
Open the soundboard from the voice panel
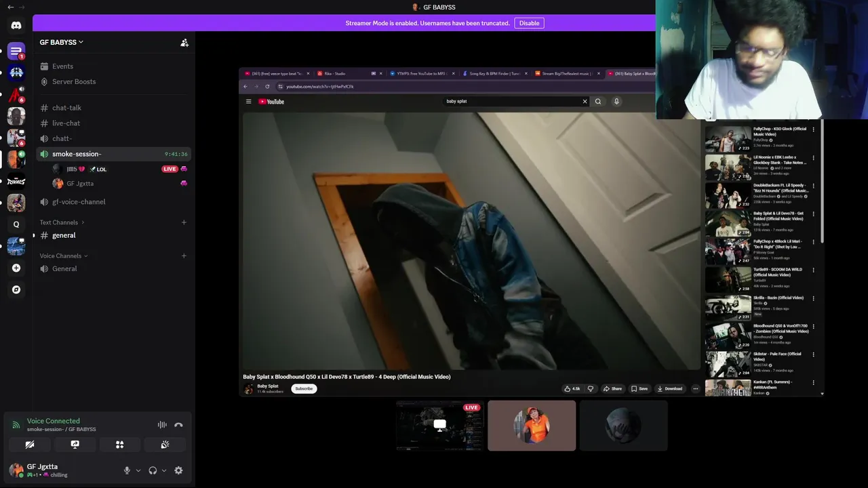165,445
